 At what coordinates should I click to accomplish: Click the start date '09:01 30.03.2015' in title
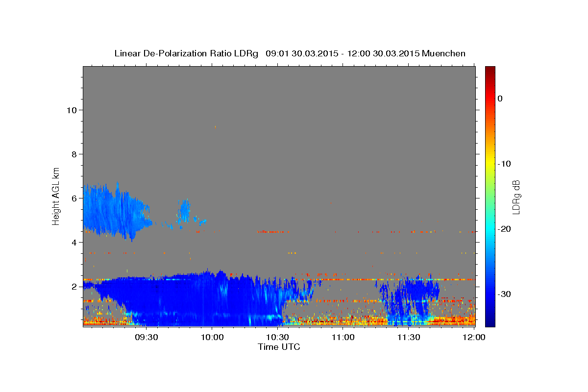point(301,53)
